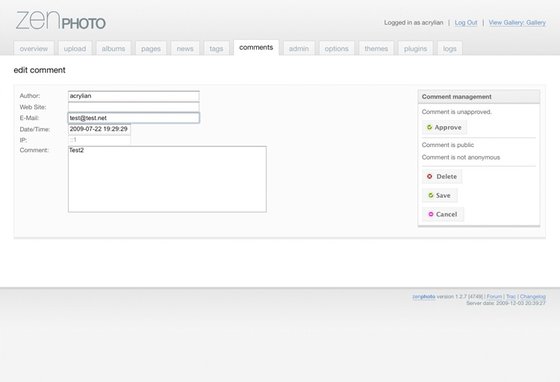Viewport: 560px width, 382px height.
Task: Click the 'Comment:' label
Action: [34, 150]
